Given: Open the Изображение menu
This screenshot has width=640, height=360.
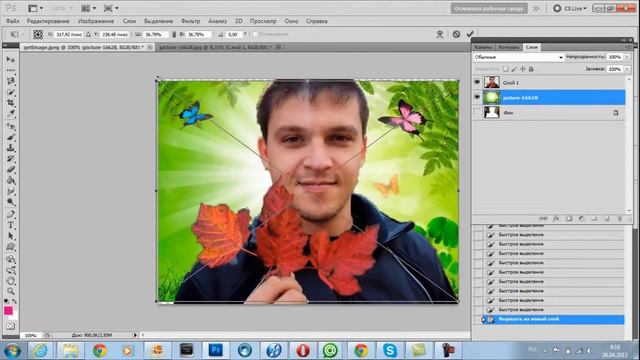Looking at the screenshot, I should tap(96, 21).
